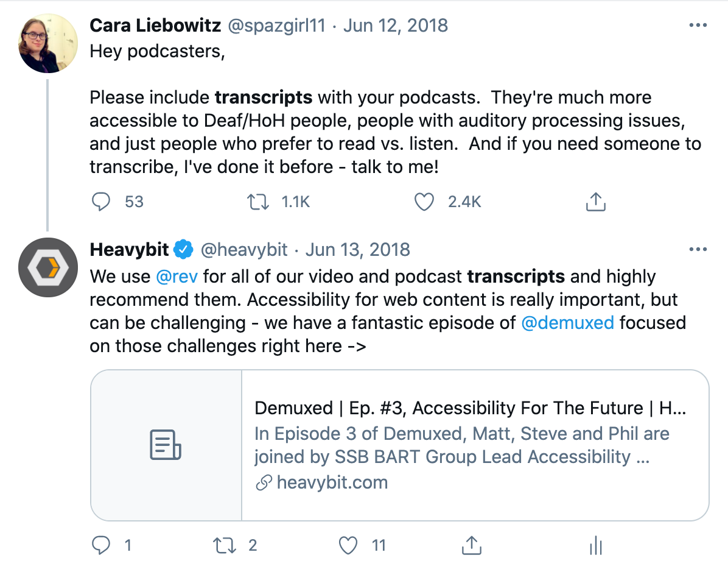Share the Heavybit tweet
This screenshot has height=569, width=728.
[472, 545]
